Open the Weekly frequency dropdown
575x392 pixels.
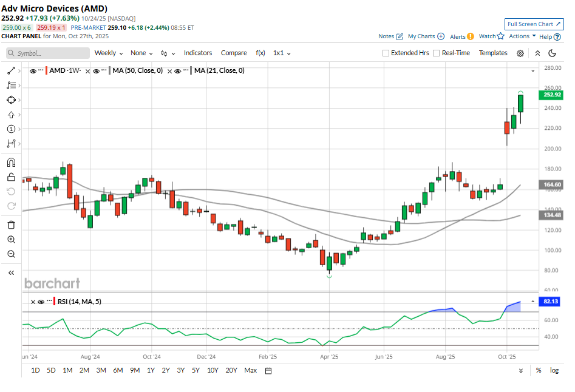point(108,53)
